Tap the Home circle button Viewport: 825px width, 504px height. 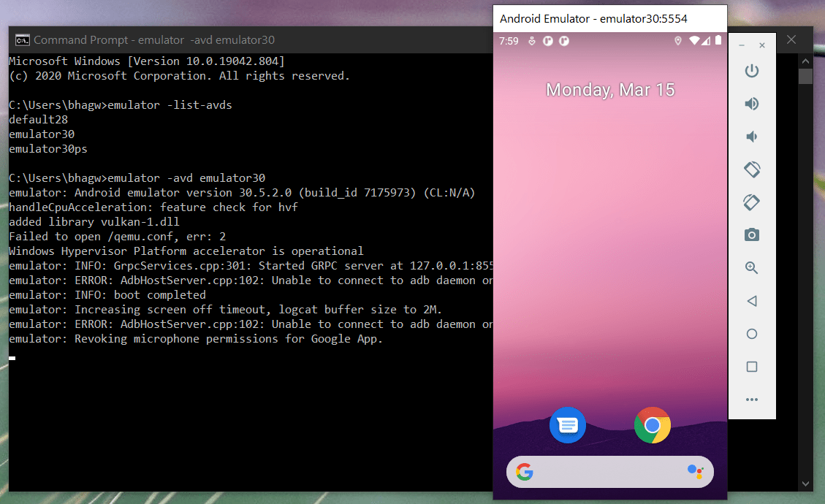point(752,333)
